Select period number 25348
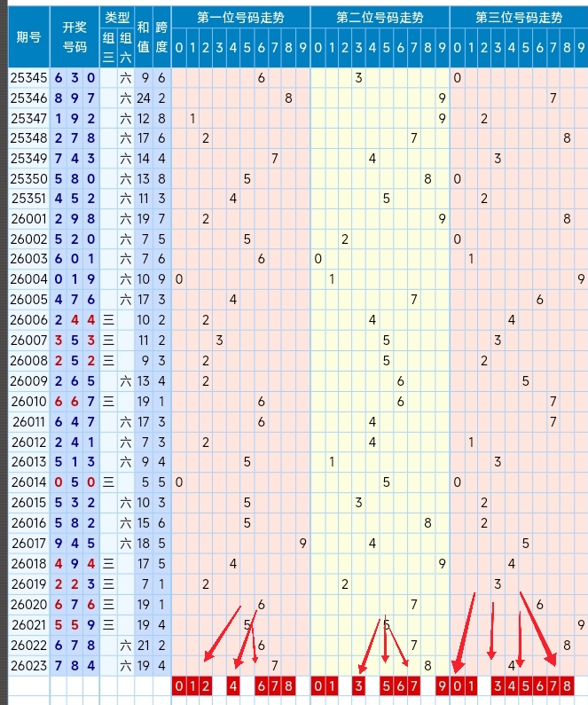 click(x=28, y=138)
